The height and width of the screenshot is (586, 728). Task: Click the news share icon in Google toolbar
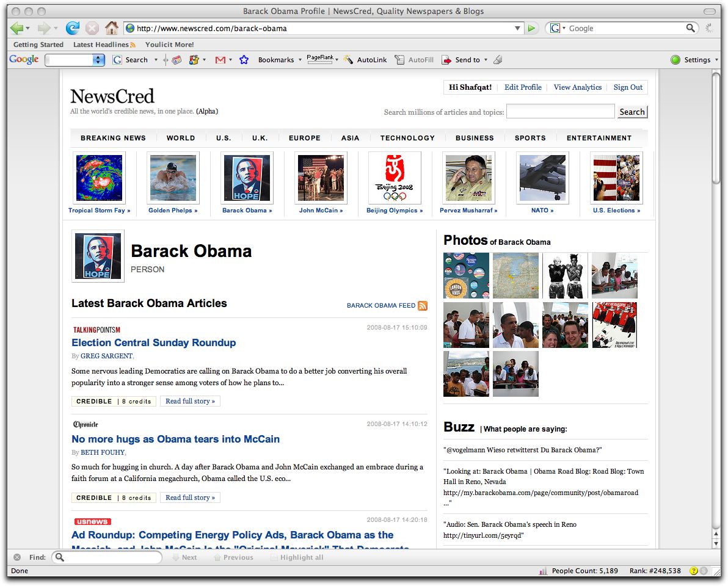point(177,60)
